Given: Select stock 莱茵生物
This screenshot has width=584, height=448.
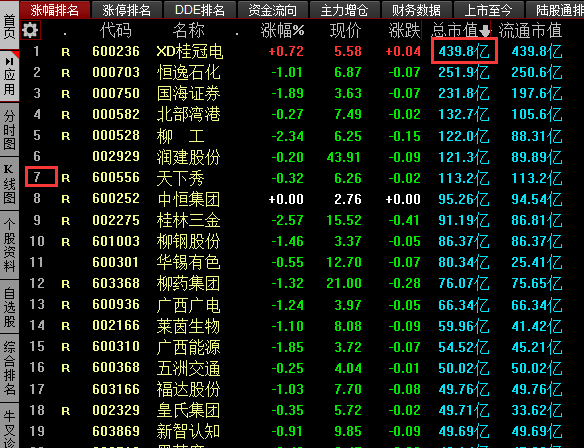Looking at the screenshot, I should pyautogui.click(x=188, y=326).
